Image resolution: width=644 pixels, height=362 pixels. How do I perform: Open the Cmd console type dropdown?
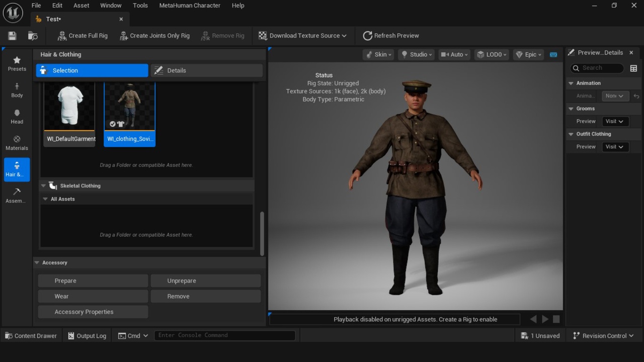tap(133, 336)
